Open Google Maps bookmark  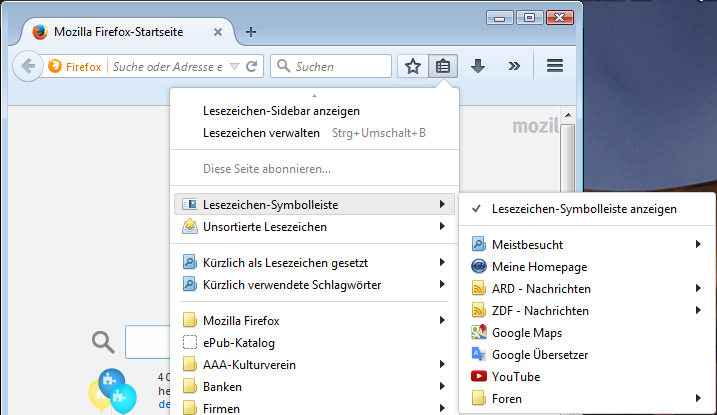tap(526, 332)
